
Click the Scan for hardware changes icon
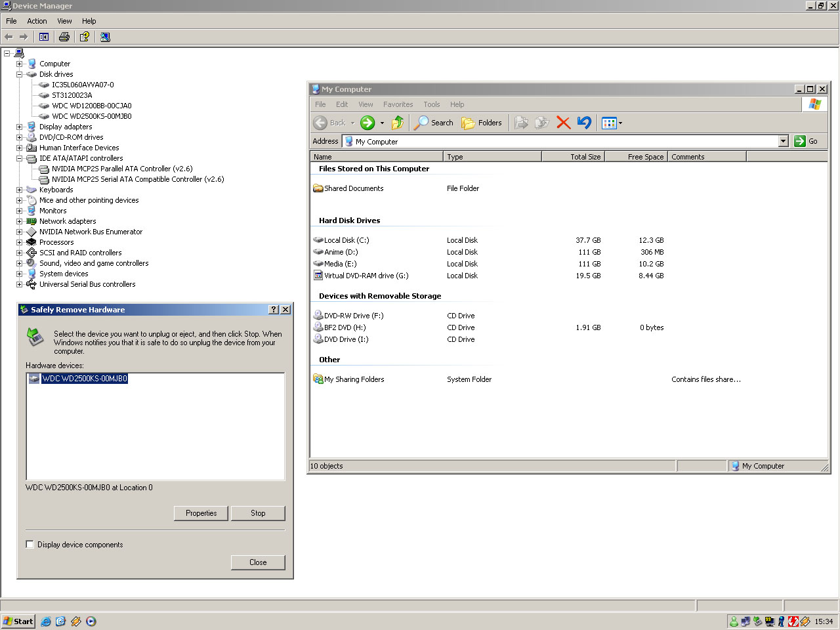coord(105,37)
